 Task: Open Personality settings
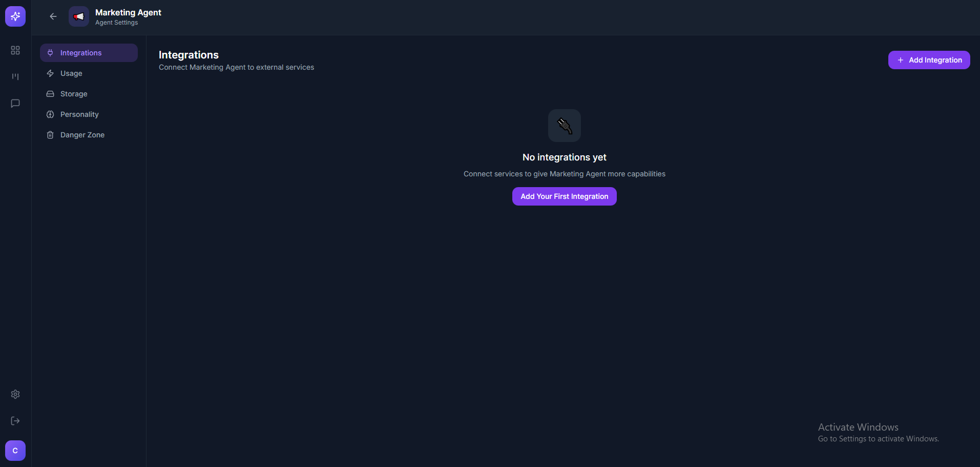click(78, 114)
